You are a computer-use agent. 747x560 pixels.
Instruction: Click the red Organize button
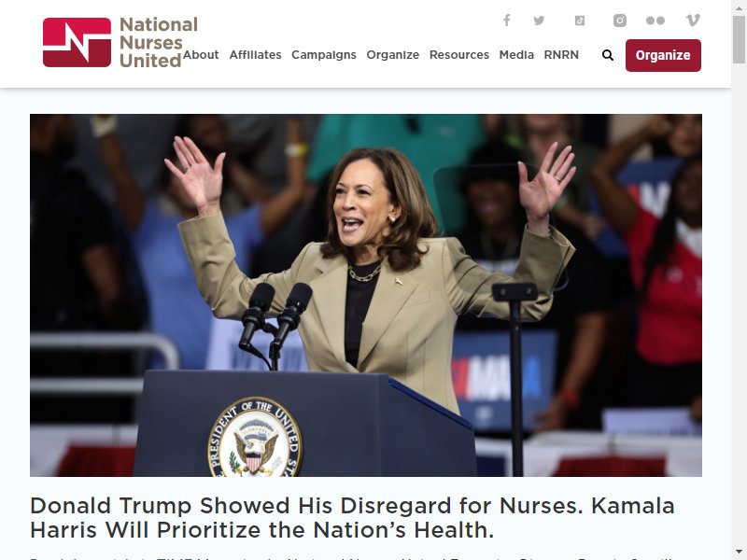[x=663, y=55]
